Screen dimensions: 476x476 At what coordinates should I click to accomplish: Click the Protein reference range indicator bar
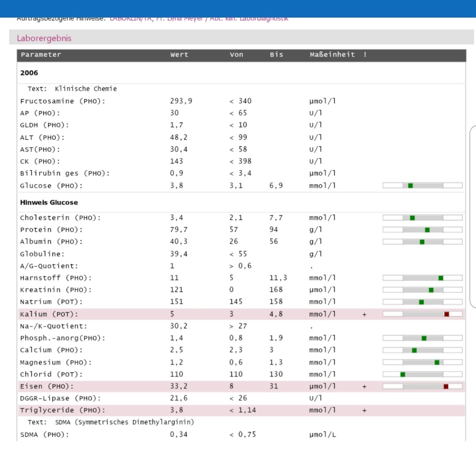point(423,230)
